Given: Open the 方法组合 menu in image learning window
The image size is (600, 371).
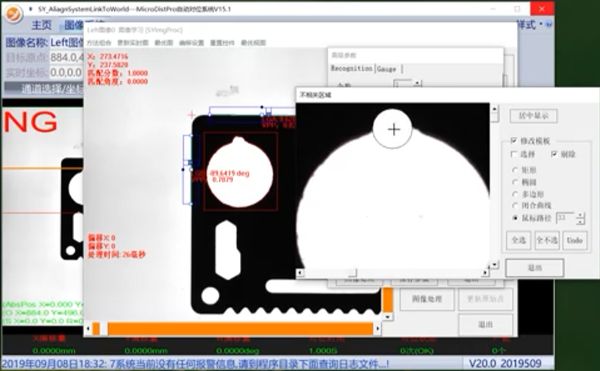Looking at the screenshot, I should (99, 42).
